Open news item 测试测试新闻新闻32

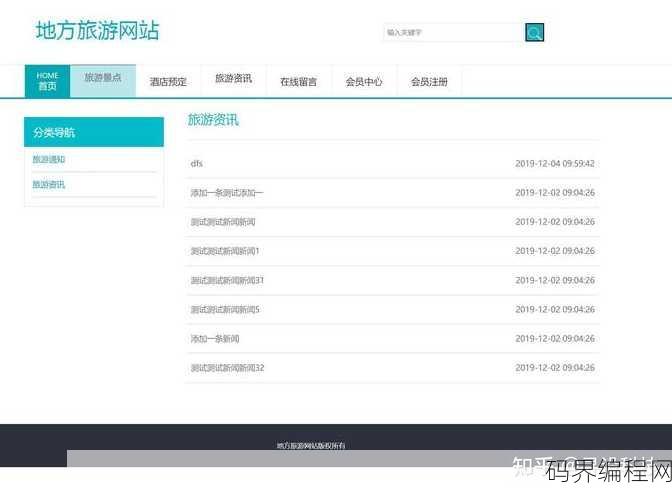(x=227, y=368)
